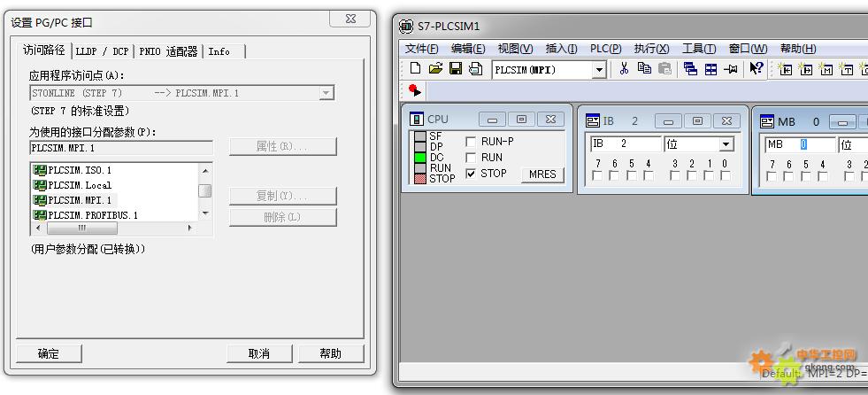This screenshot has width=868, height=395.
Task: Click the MRES memory reset button
Action: [542, 174]
